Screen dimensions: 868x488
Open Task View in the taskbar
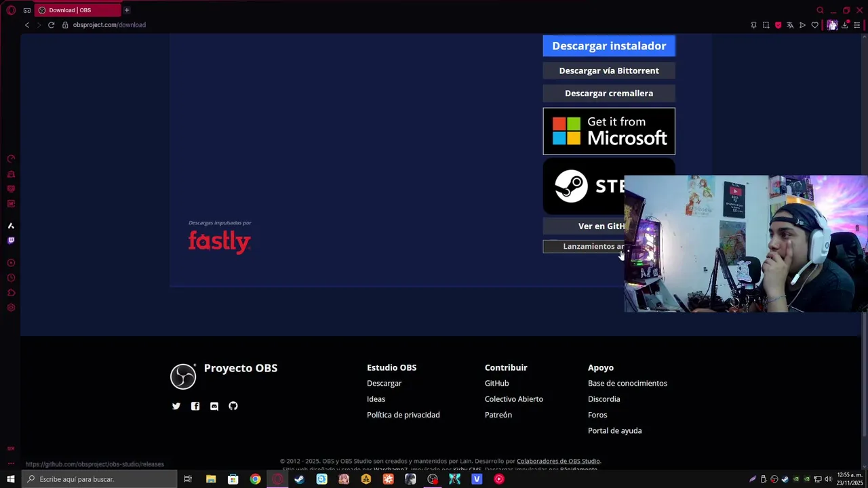point(188,479)
